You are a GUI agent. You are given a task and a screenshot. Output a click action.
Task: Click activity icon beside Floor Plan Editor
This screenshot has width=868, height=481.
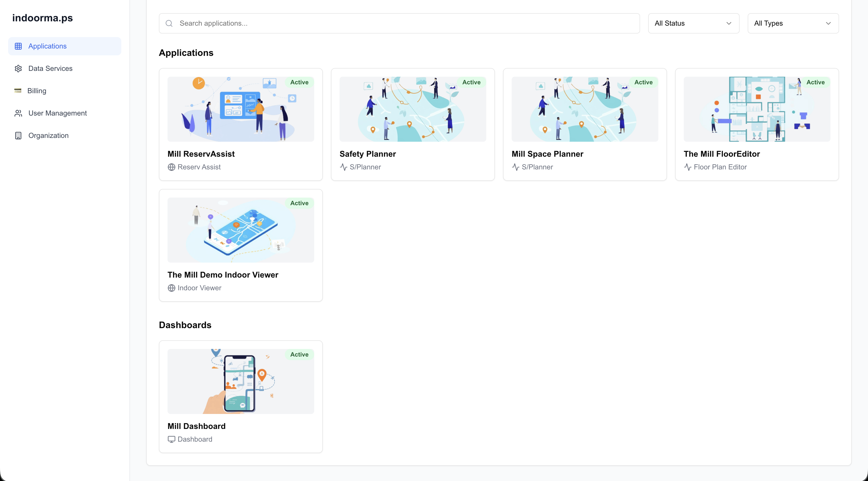687,167
